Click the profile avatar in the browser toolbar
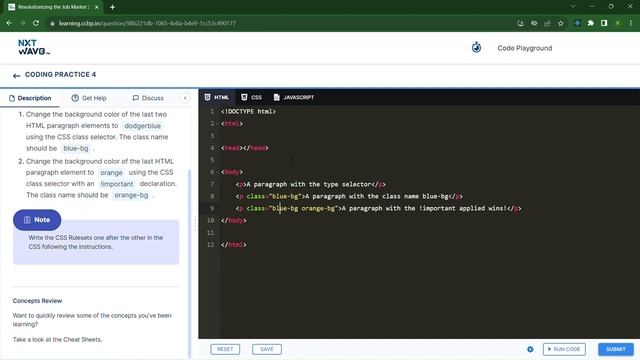The width and height of the screenshot is (640, 360). click(x=618, y=23)
